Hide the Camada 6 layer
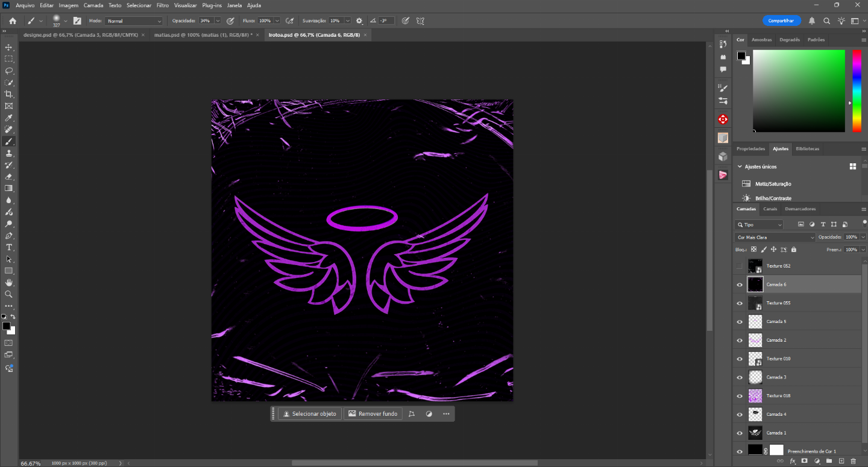This screenshot has height=467, width=868. point(740,284)
